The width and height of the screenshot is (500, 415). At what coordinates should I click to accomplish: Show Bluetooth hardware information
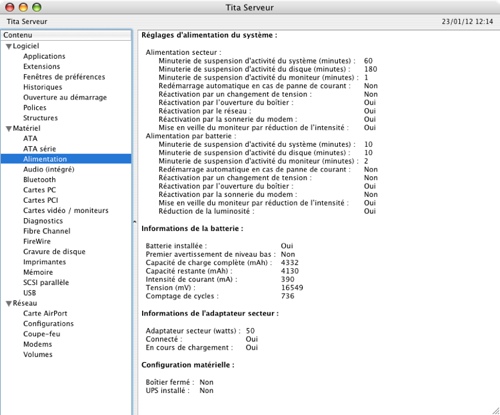coord(39,180)
